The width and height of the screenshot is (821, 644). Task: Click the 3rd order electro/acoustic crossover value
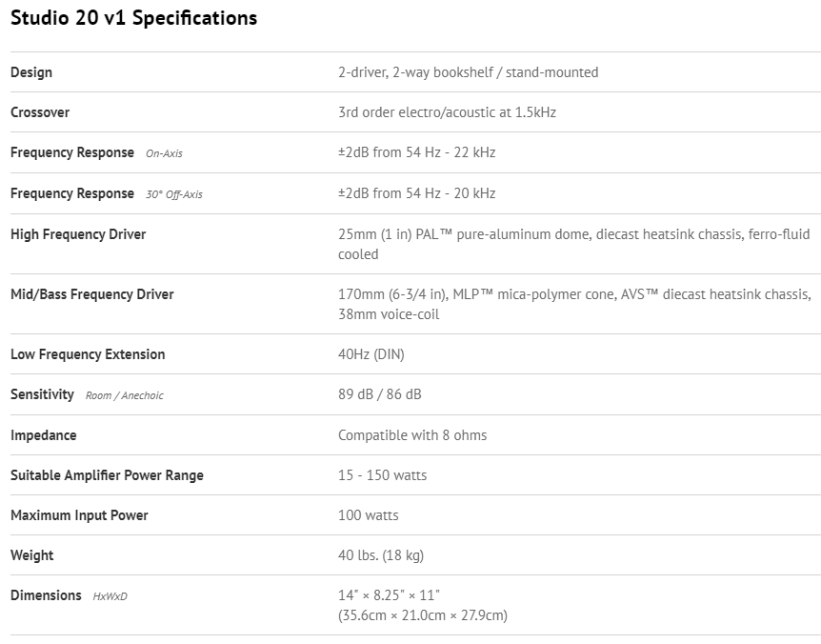(x=447, y=112)
